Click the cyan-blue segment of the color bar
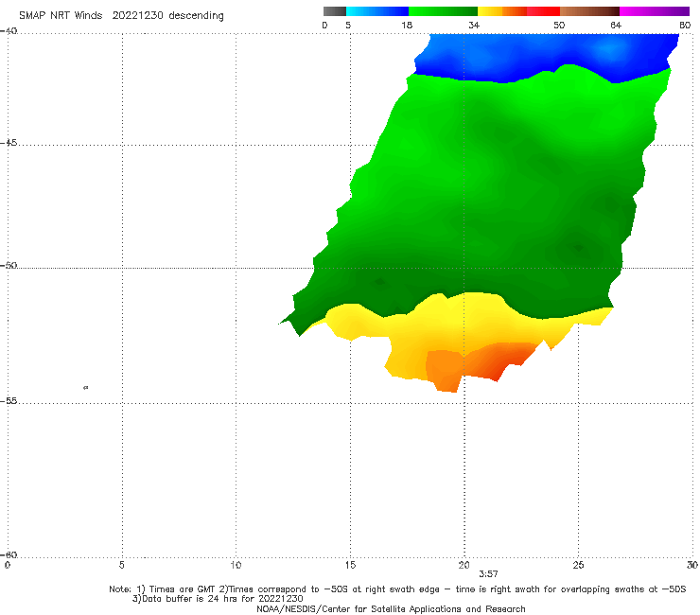Viewport: 700px width, 615px height. (x=377, y=11)
